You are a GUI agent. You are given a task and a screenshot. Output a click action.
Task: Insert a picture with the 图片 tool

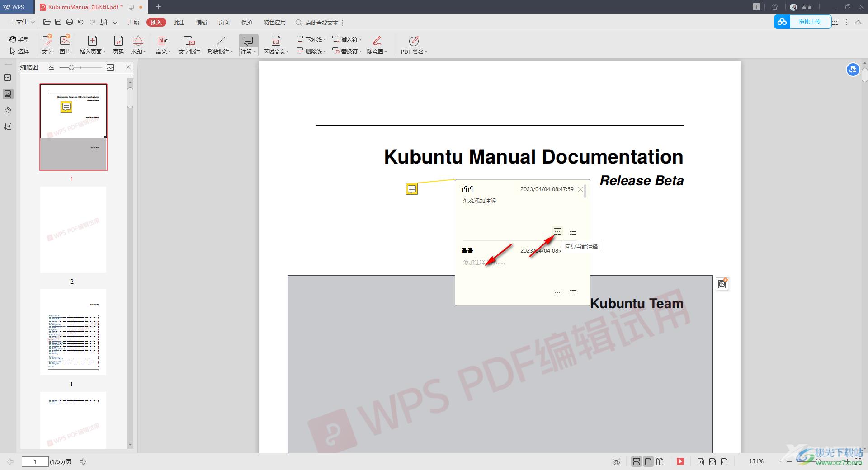click(65, 44)
